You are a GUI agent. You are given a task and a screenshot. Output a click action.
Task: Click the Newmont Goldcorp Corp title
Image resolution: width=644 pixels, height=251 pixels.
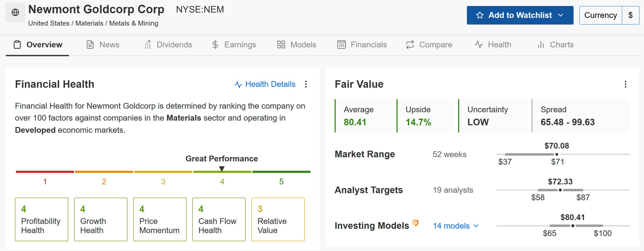coord(96,9)
